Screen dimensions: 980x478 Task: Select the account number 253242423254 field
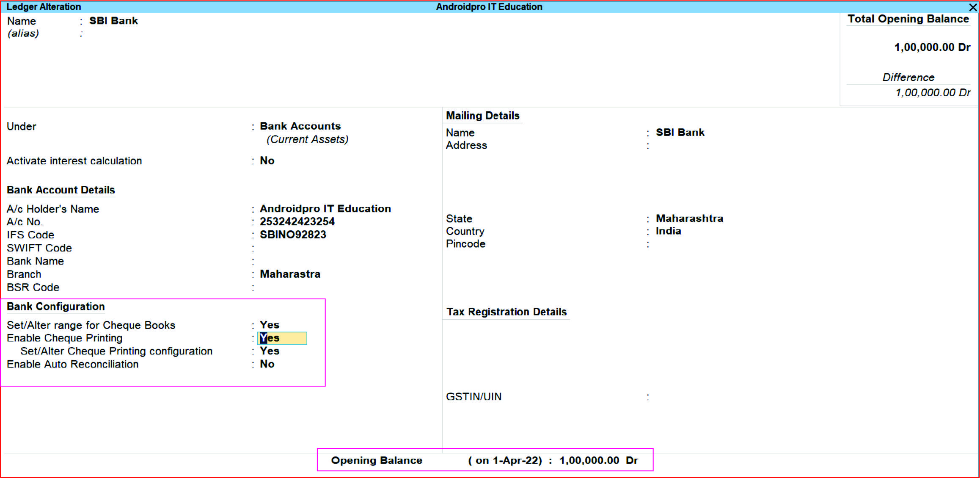point(297,221)
